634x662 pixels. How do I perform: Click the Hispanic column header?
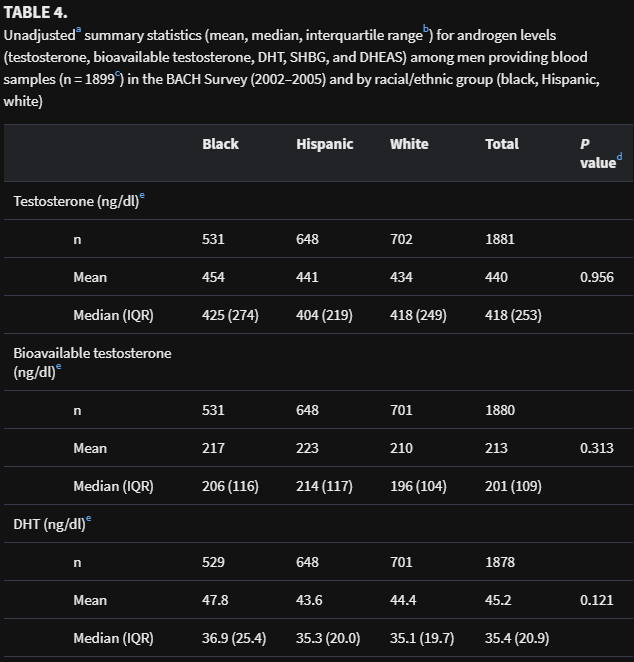pyautogui.click(x=325, y=144)
